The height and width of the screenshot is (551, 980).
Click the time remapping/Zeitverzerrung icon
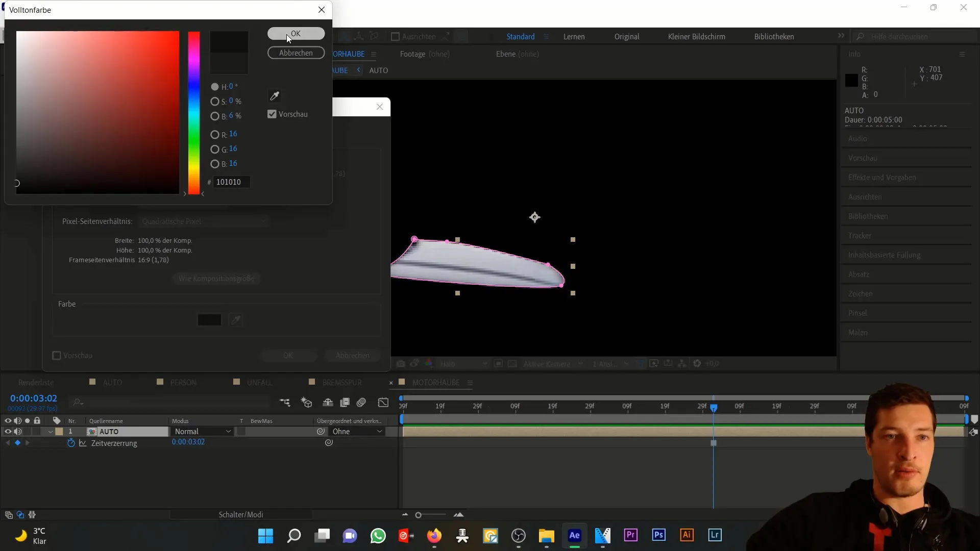pos(71,443)
